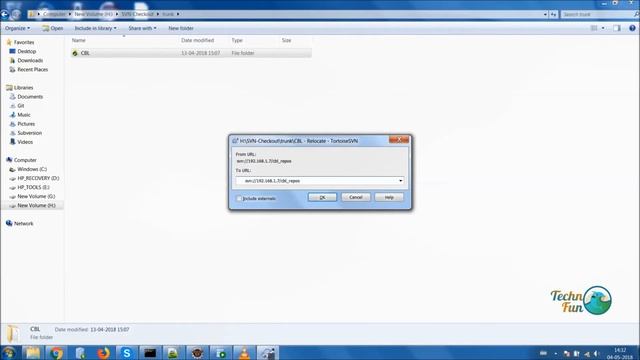Select Downloads under Favorites
The image size is (640, 360).
pyautogui.click(x=30, y=60)
